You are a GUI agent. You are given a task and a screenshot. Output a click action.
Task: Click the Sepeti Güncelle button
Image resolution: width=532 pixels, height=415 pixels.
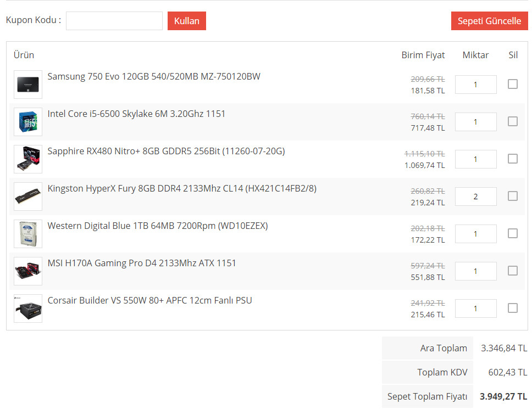click(x=489, y=21)
